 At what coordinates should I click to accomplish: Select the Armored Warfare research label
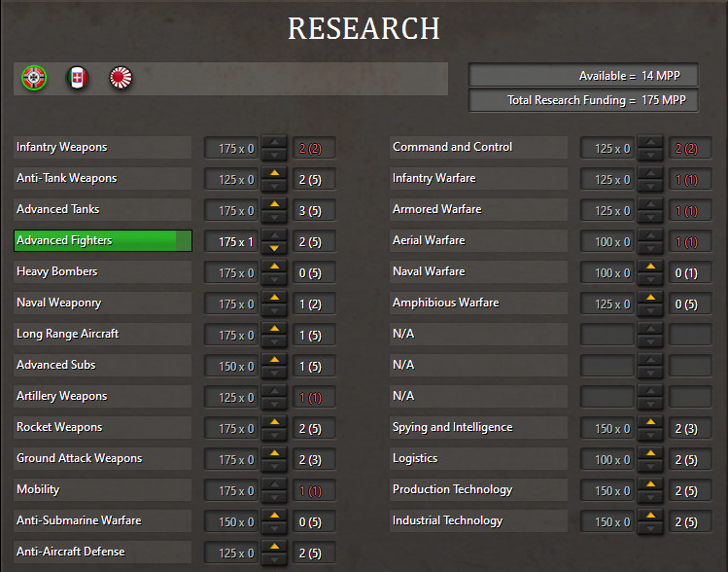(478, 209)
